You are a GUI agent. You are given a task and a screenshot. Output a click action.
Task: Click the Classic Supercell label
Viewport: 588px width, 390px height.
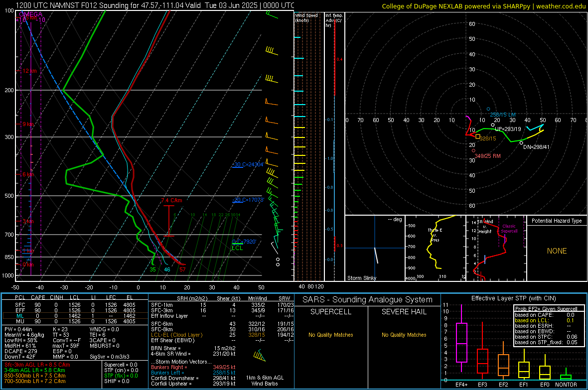point(509,229)
